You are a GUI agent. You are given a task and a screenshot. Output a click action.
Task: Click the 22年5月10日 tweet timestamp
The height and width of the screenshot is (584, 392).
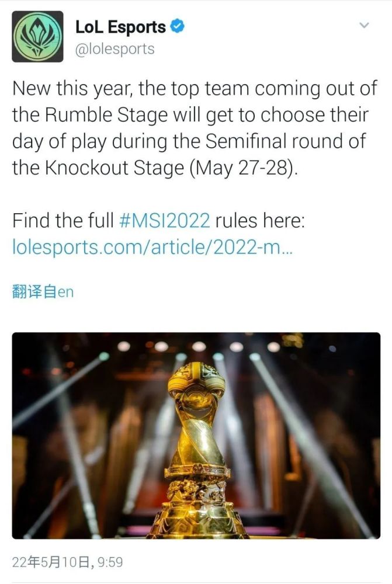coord(50,562)
